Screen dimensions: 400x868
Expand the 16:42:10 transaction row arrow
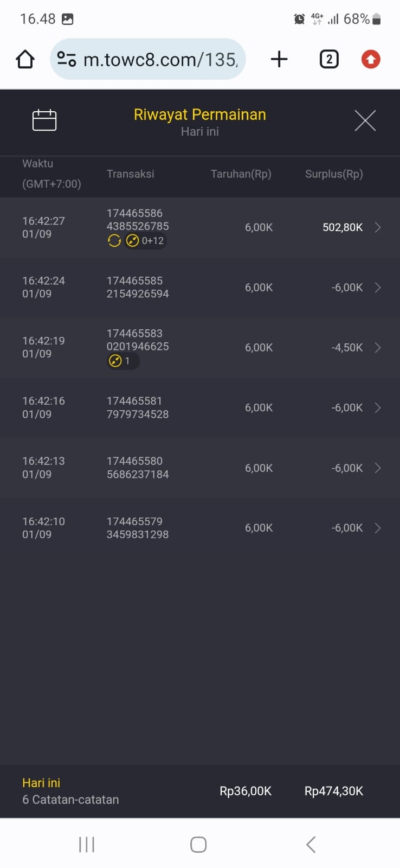tap(378, 528)
